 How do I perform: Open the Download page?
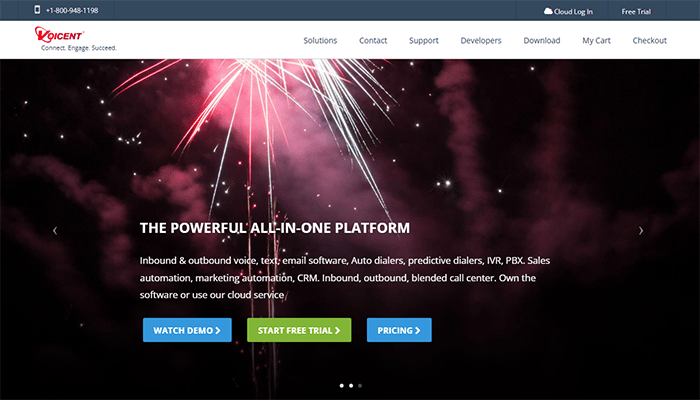point(542,40)
